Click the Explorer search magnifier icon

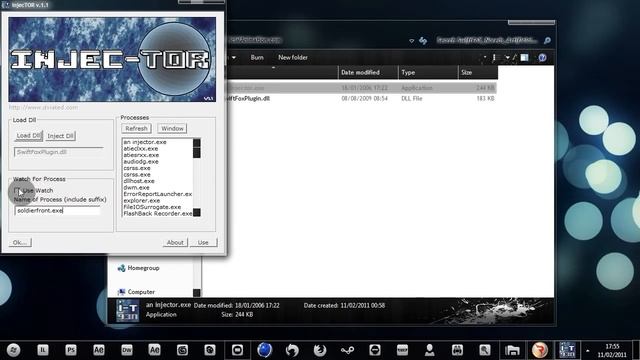547,40
